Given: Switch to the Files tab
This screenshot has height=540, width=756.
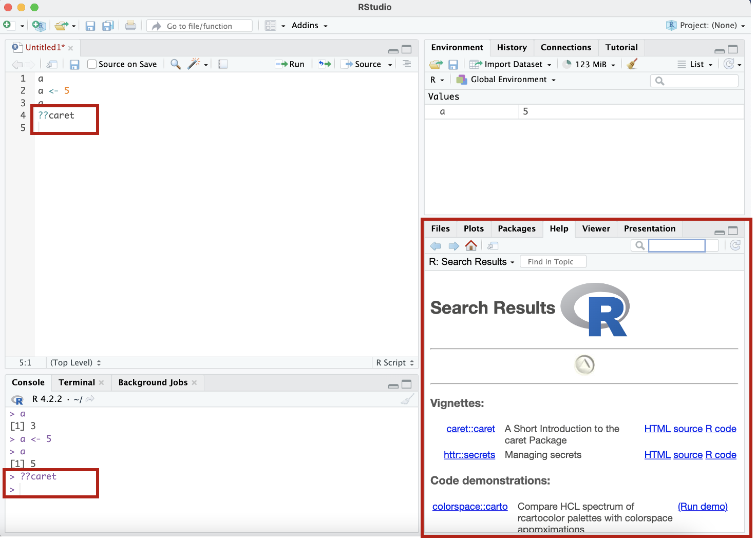Looking at the screenshot, I should 440,228.
